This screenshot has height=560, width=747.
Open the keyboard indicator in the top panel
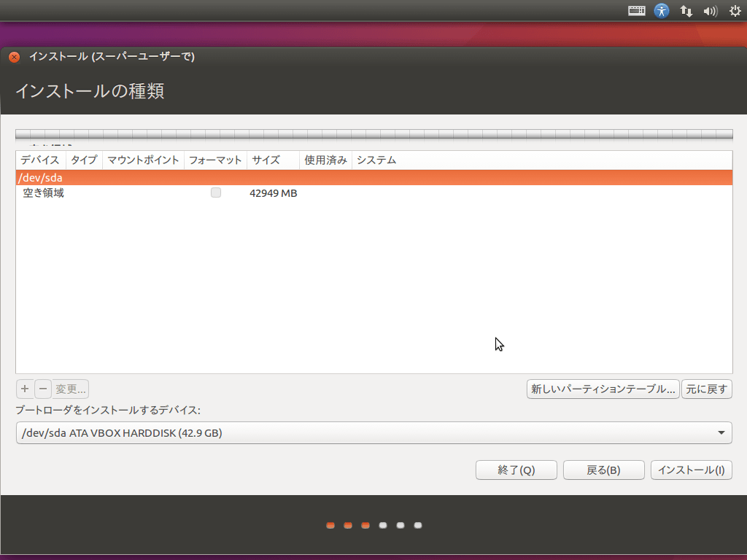click(636, 10)
